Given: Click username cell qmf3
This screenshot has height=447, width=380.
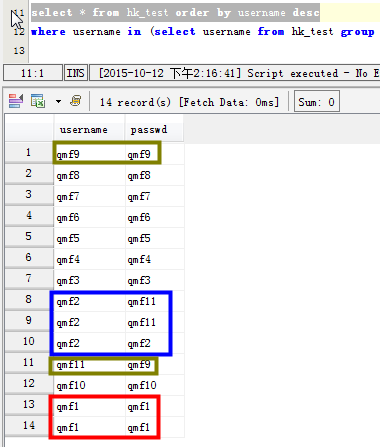Looking at the screenshot, I should click(x=89, y=280).
